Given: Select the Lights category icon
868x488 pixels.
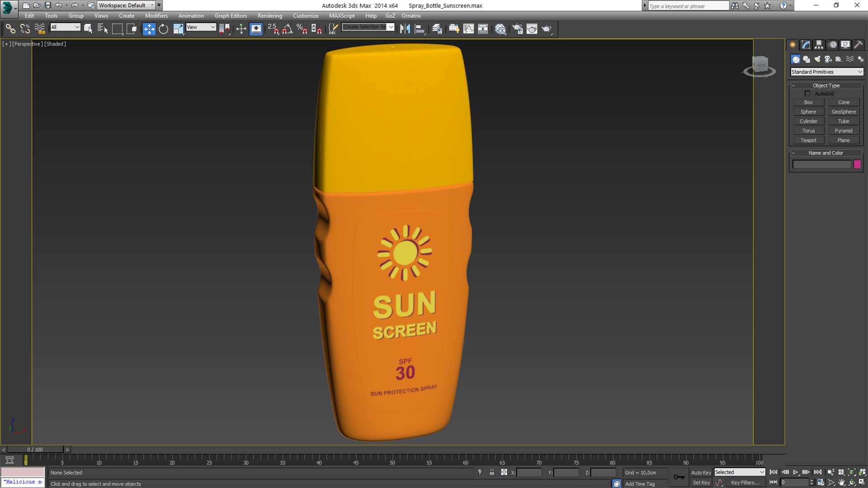Looking at the screenshot, I should coord(817,59).
